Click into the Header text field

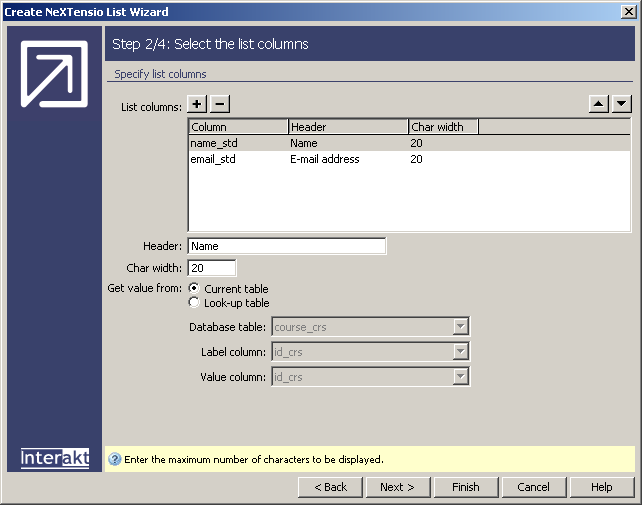click(x=286, y=246)
